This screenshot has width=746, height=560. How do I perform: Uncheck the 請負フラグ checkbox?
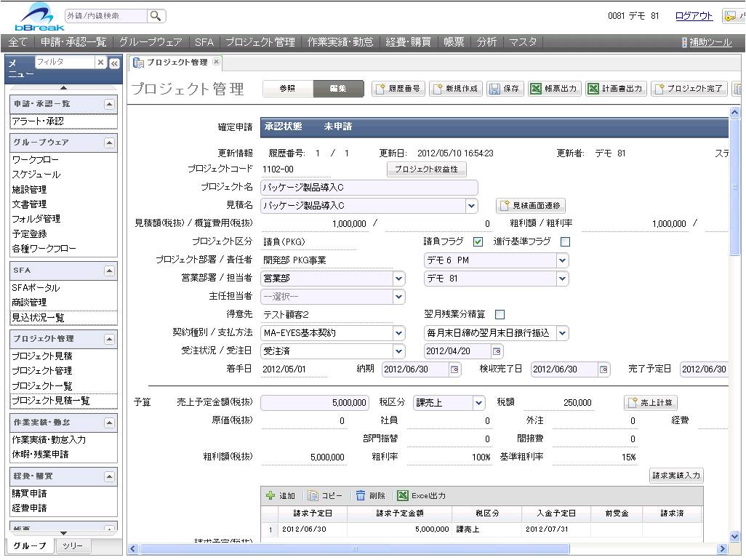point(478,242)
